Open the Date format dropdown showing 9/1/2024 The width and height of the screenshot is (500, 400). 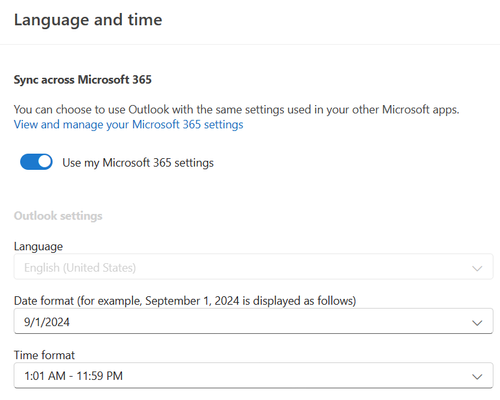point(253,321)
